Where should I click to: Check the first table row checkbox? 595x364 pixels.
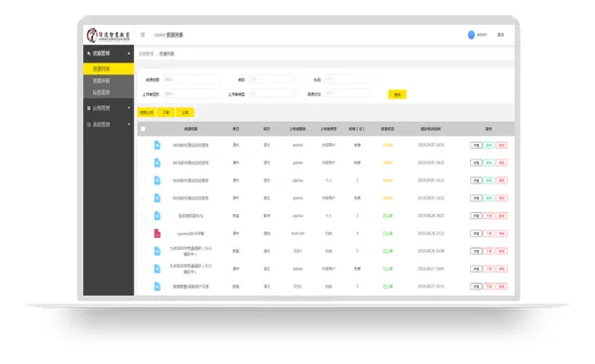143,145
